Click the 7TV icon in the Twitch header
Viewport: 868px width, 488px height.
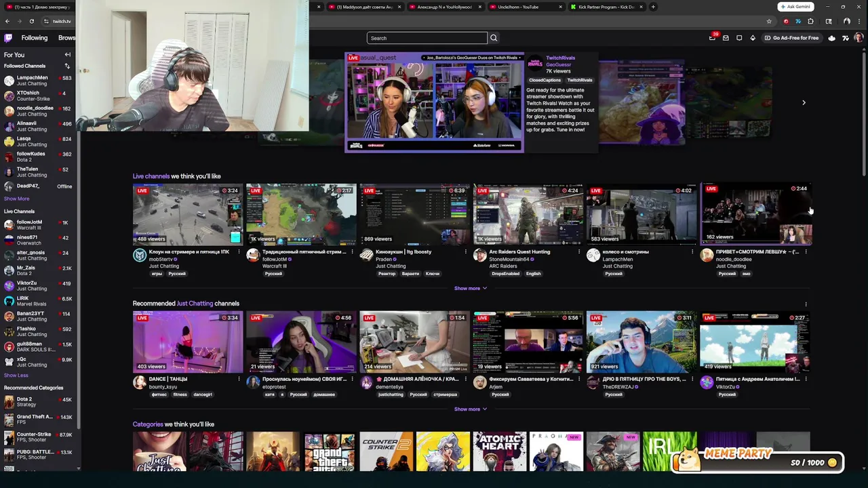pyautogui.click(x=845, y=38)
